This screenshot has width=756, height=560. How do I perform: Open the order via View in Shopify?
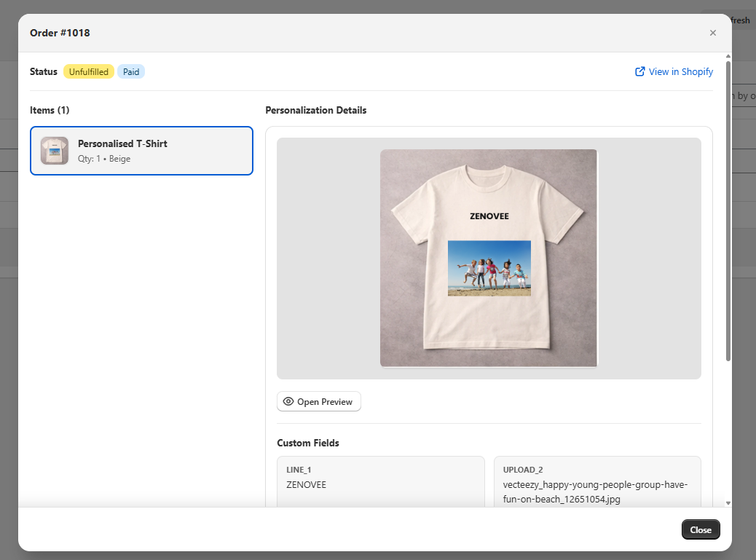(680, 71)
